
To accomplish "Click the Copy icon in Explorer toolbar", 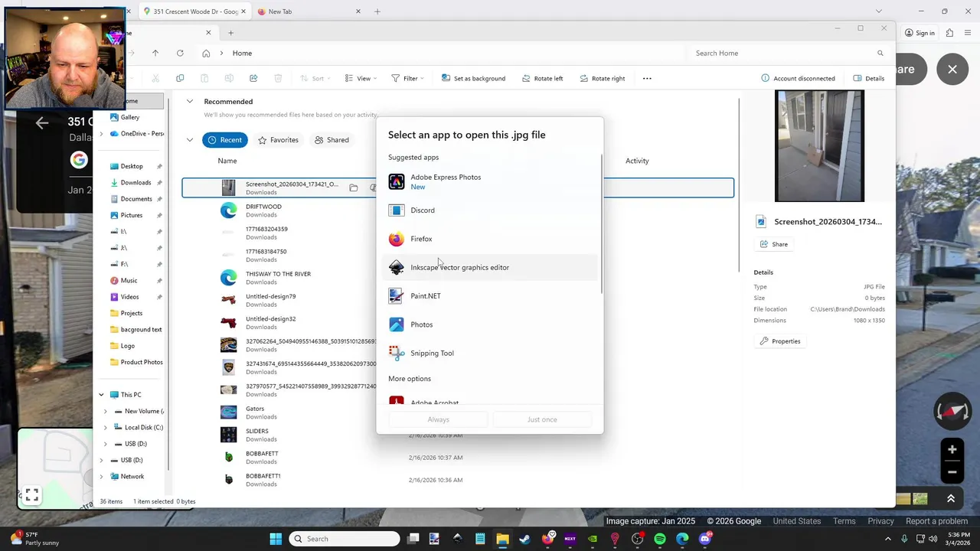I will tap(180, 78).
